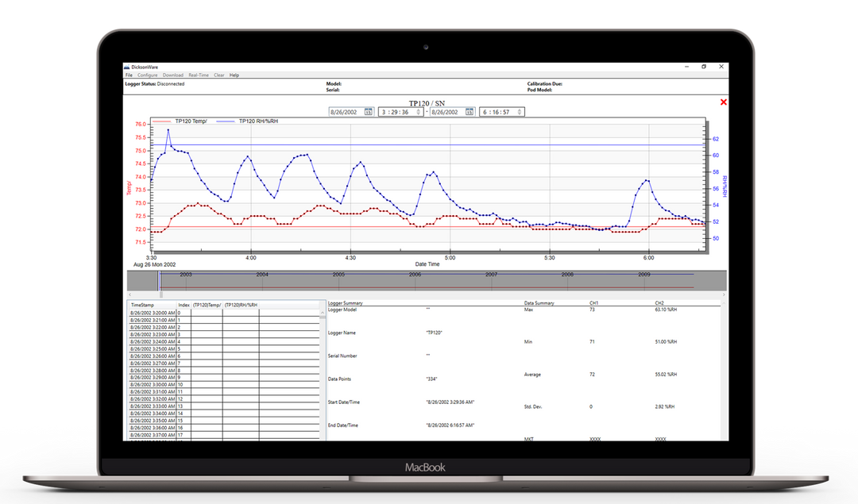The height and width of the screenshot is (504, 858).
Task: Click the TP120 RH/%RH legend entry
Action: pos(247,121)
